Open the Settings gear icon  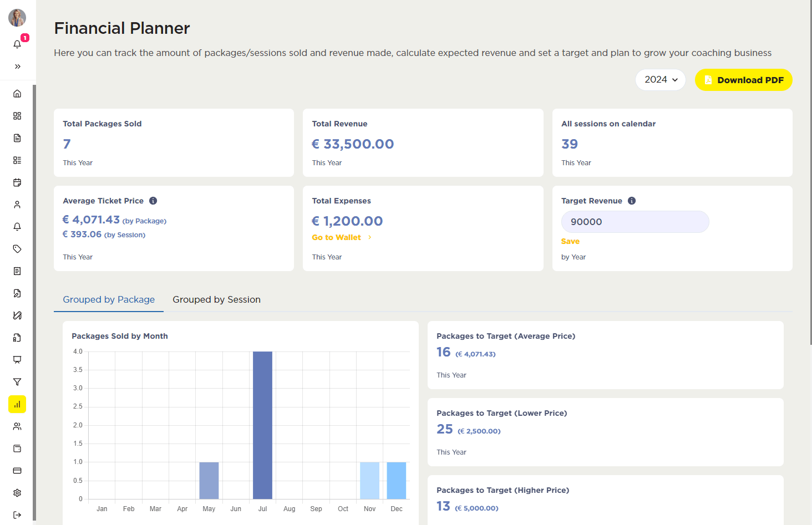click(17, 493)
